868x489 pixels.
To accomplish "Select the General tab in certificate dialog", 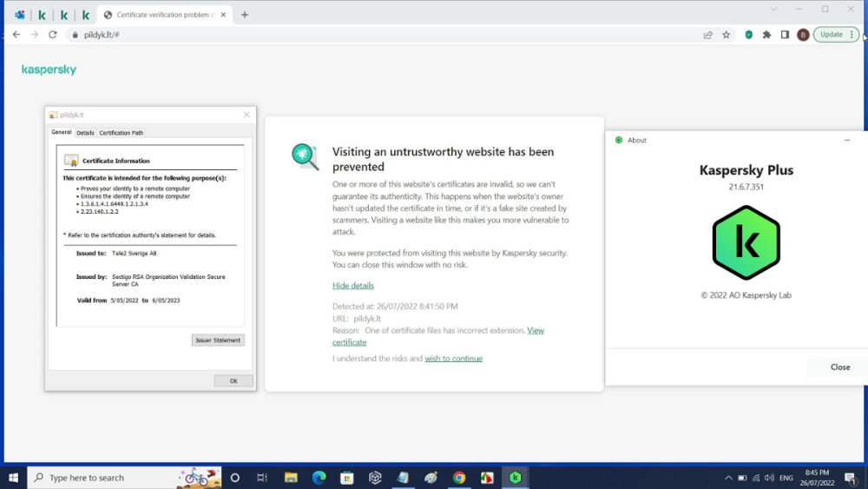I will 61,132.
